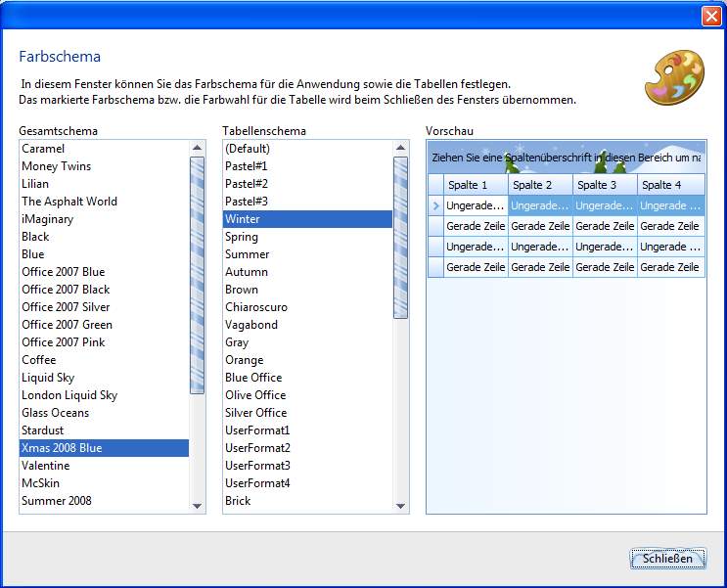The image size is (727, 588).
Task: Choose the Lilian scheme
Action: 105,184
